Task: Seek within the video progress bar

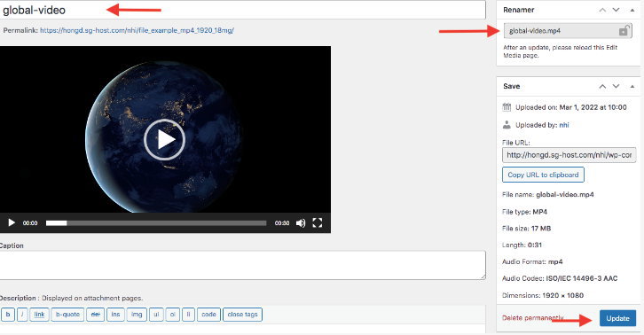Action: pos(156,223)
